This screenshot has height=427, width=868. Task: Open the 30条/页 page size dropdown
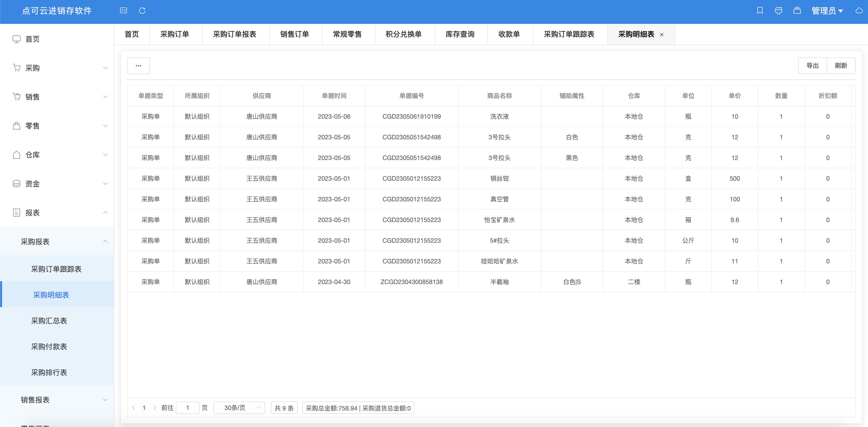coord(239,407)
